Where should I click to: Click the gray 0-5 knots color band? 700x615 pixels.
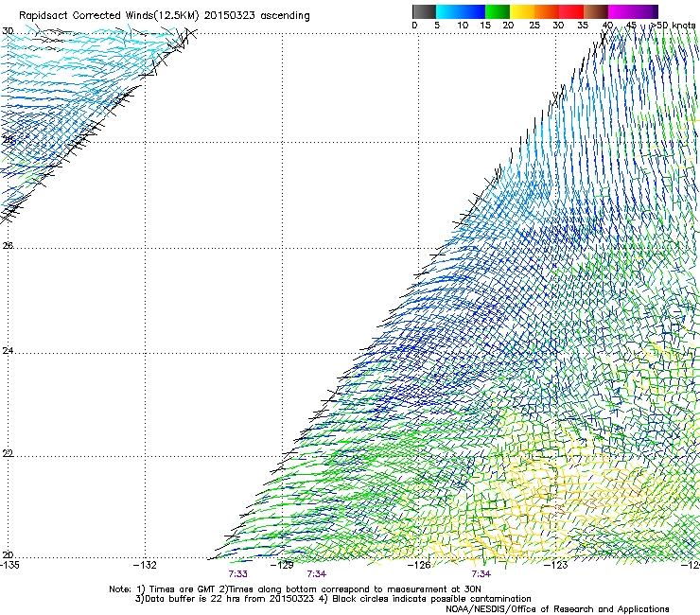[x=424, y=11]
